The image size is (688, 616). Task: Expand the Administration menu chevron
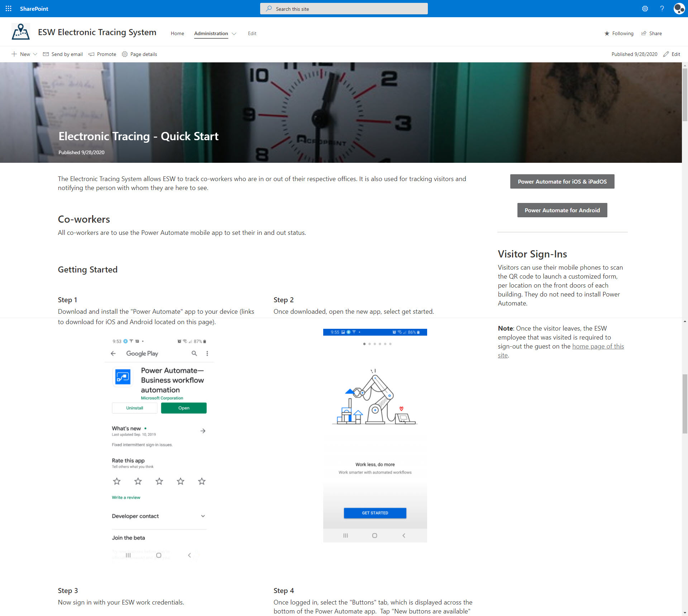[234, 34]
